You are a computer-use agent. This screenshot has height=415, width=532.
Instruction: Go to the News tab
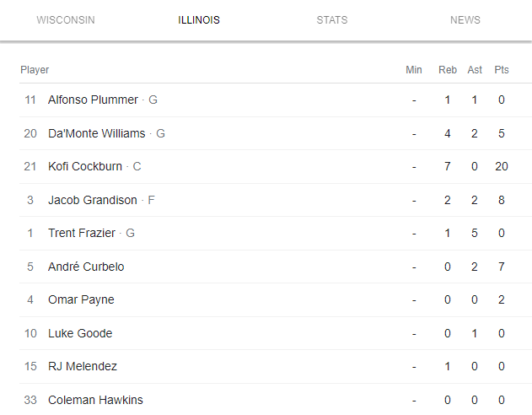(x=465, y=20)
